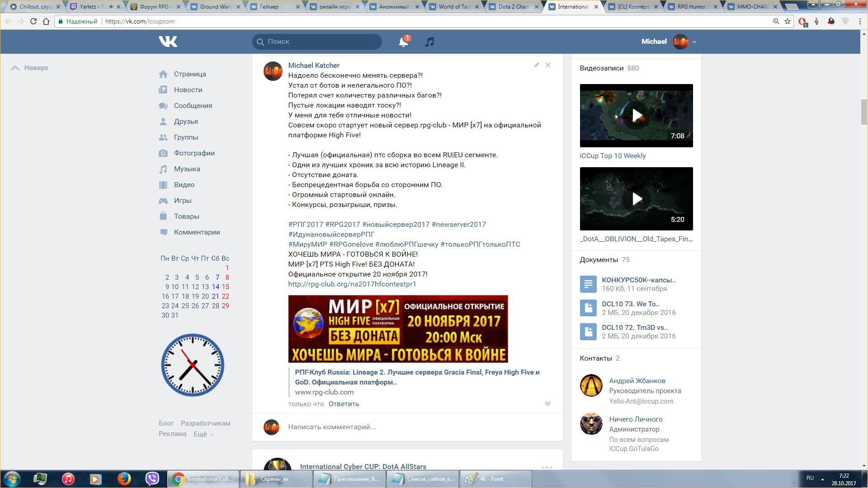Expand the Ещё footer menu

coord(203,434)
